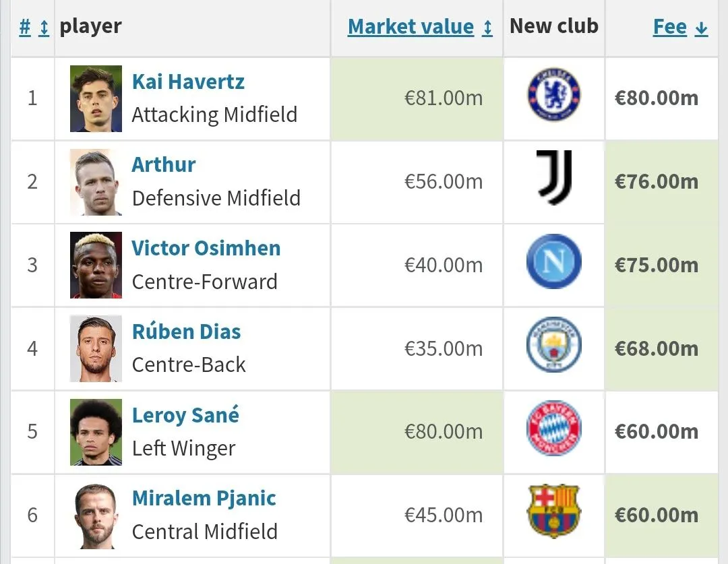Click the Bayern Munich club crest
The width and height of the screenshot is (728, 564).
(x=553, y=429)
